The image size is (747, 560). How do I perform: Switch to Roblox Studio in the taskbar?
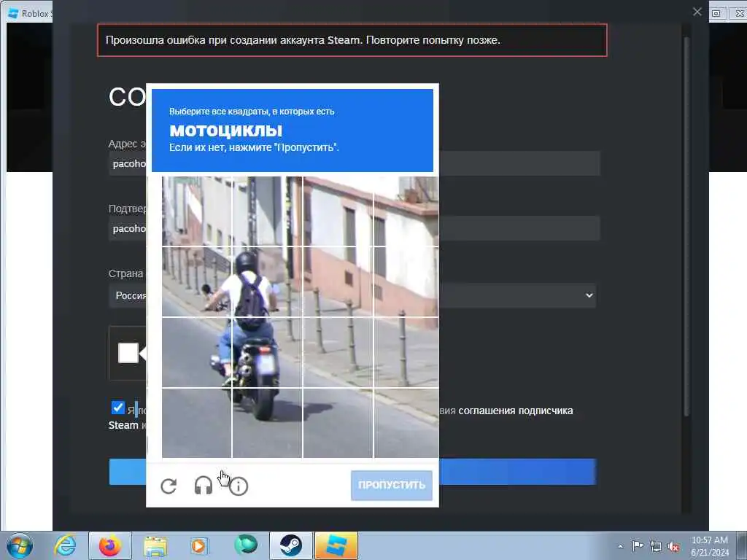[x=336, y=545]
